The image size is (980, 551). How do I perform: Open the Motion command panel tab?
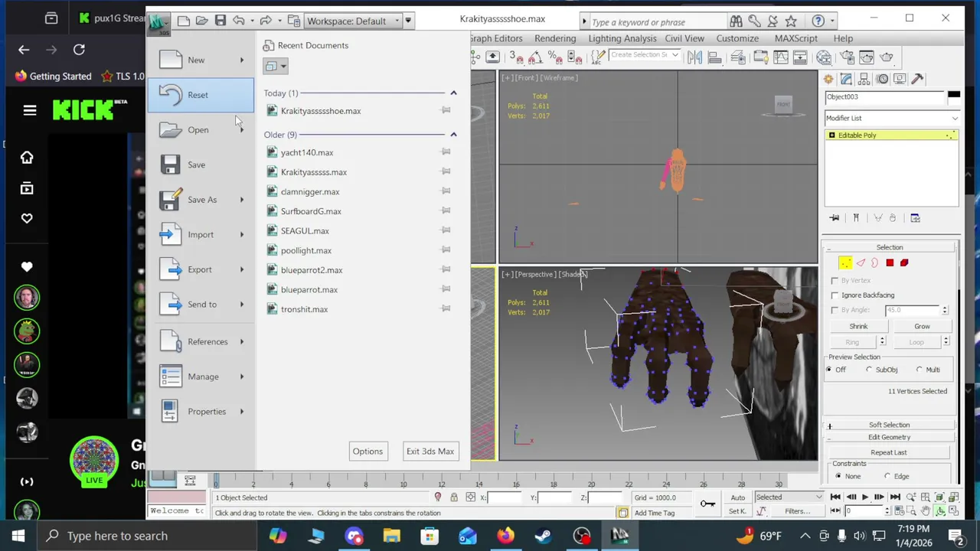[x=882, y=79]
